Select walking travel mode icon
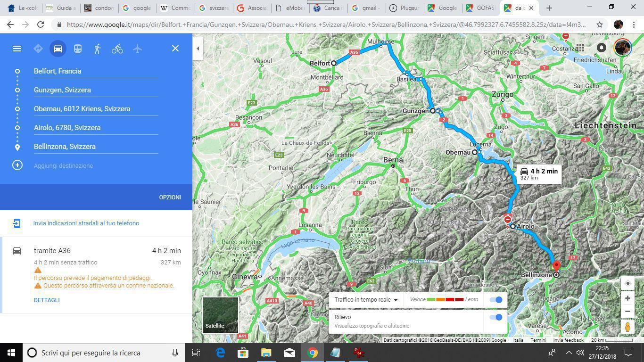Viewport: 644px width, 362px height. point(98,49)
